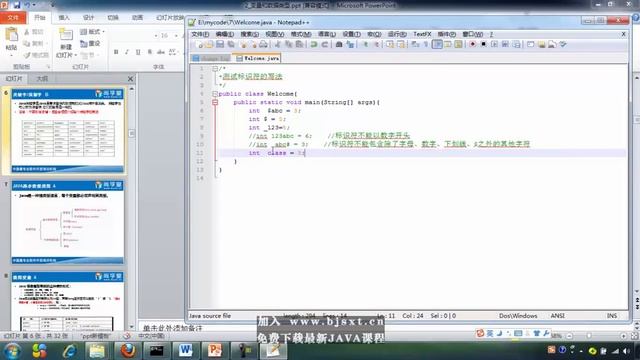Select the PowerPoint 设计 ribbon tab
The image size is (640, 360).
coord(89,18)
